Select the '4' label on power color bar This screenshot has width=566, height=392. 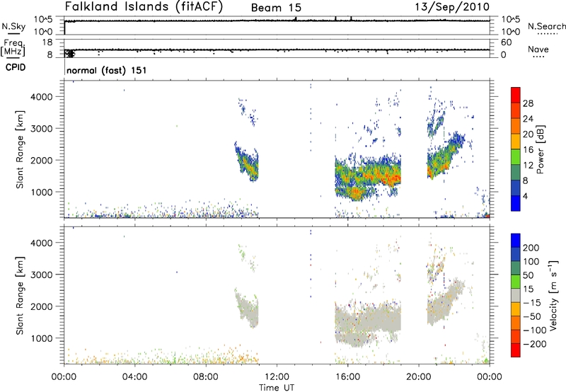[x=526, y=196]
